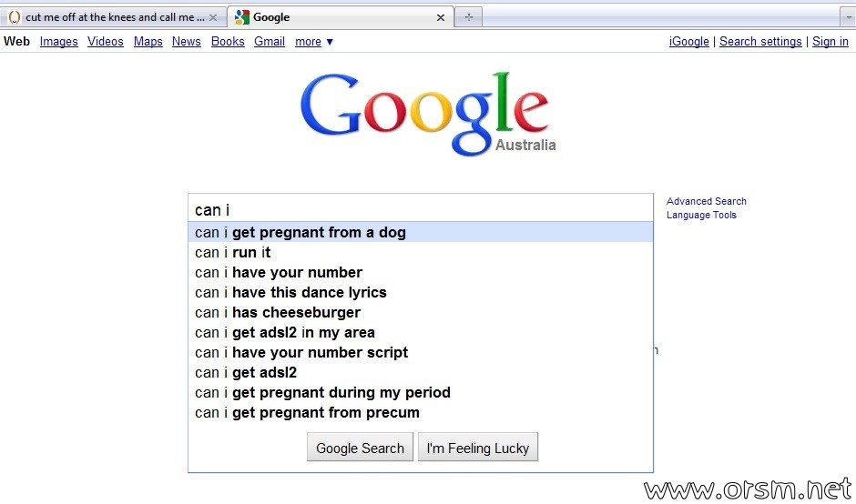Open Search settings link

(760, 42)
